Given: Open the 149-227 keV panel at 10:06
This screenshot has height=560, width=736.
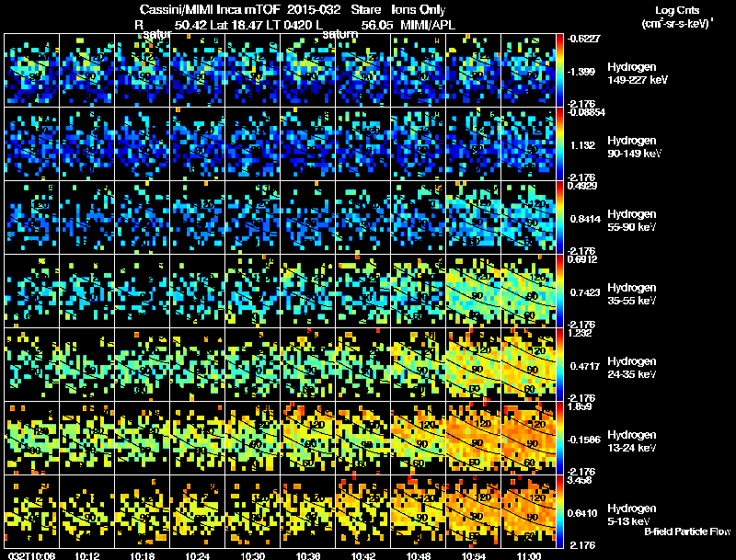Looking at the screenshot, I should pyautogui.click(x=31, y=71).
